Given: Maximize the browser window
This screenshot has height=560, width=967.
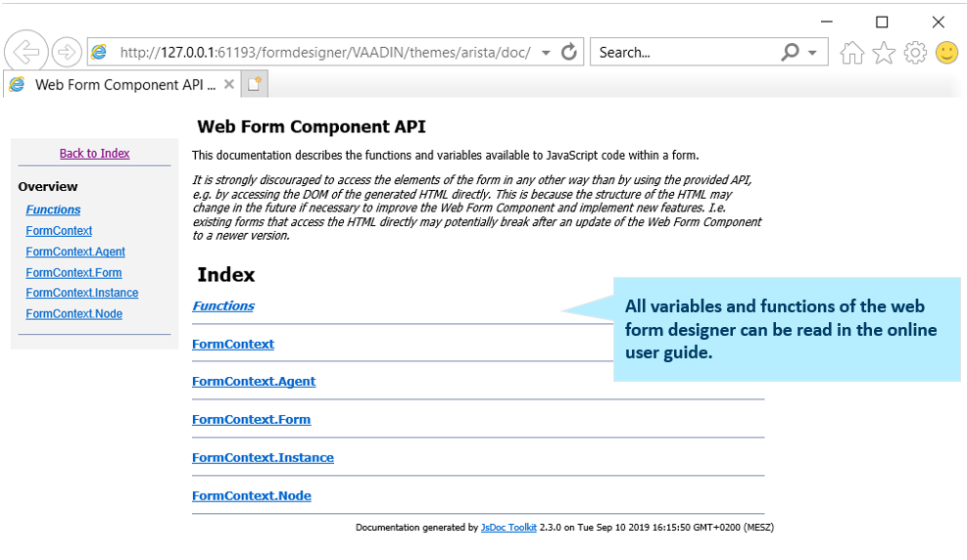Looking at the screenshot, I should click(882, 23).
